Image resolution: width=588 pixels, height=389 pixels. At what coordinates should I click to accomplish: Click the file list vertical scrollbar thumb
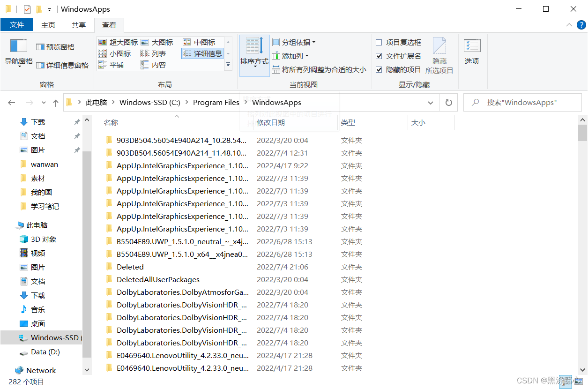582,133
